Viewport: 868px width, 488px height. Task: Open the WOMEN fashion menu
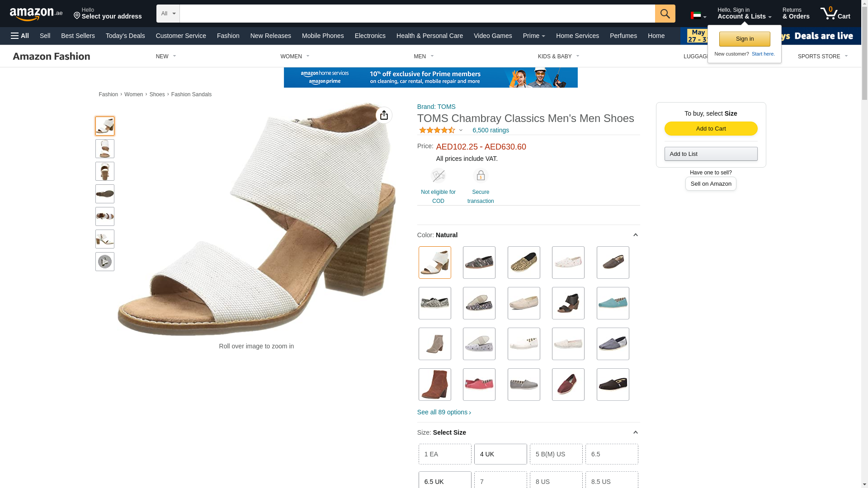[x=295, y=56]
